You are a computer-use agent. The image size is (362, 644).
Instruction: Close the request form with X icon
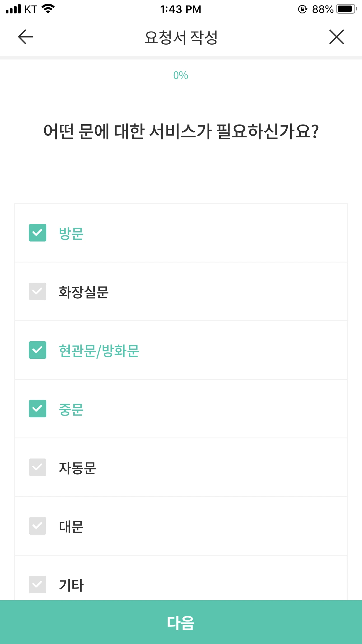[337, 37]
